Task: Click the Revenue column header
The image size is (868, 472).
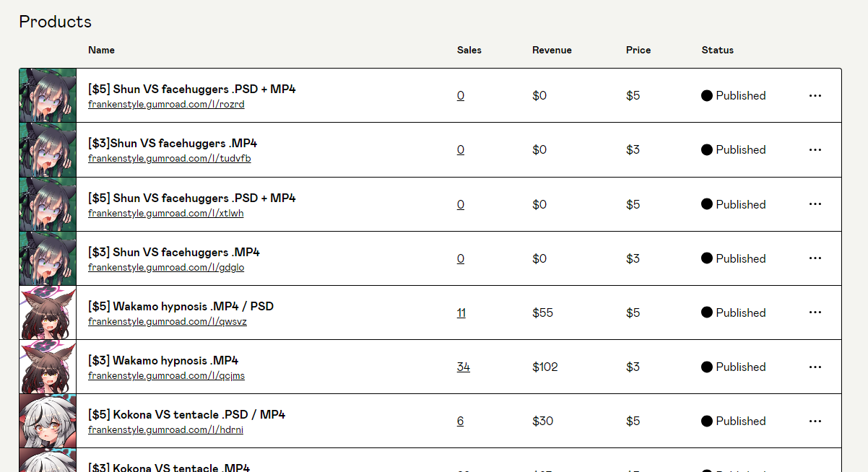Action: point(552,50)
